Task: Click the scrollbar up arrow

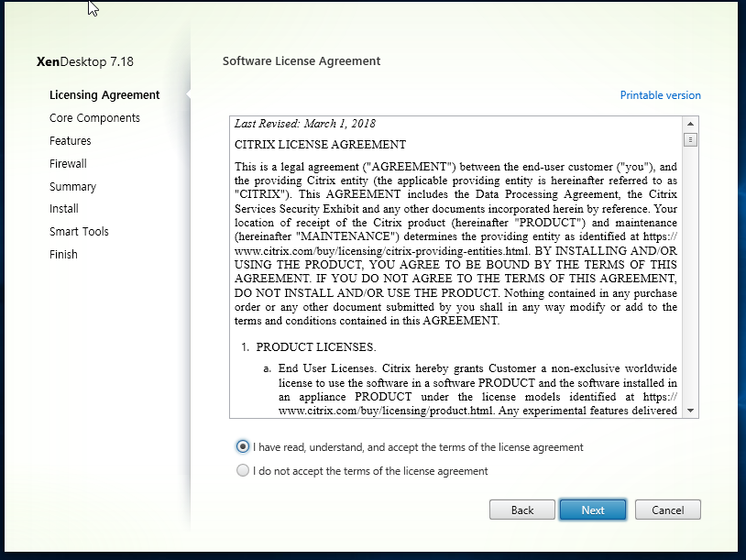Action: point(690,124)
